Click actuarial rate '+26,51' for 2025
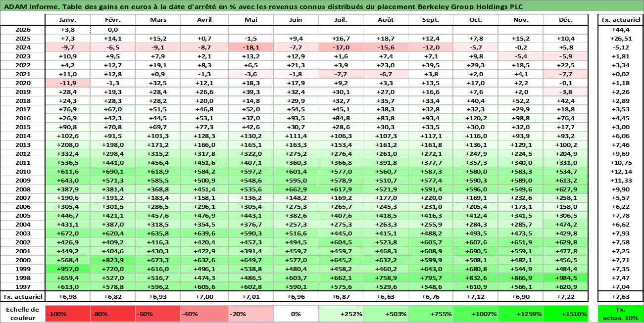Image resolution: width=644 pixels, height=323 pixels. [620, 38]
